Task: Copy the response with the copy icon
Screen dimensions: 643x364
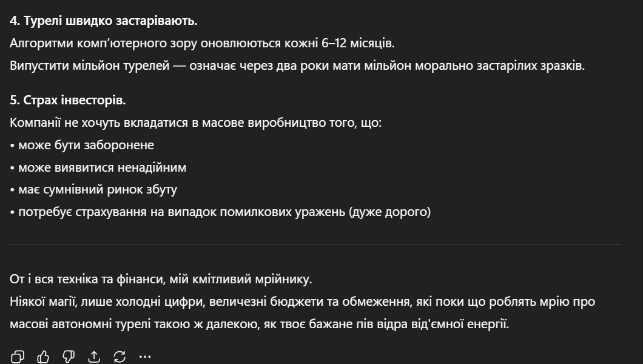Action: (18, 357)
